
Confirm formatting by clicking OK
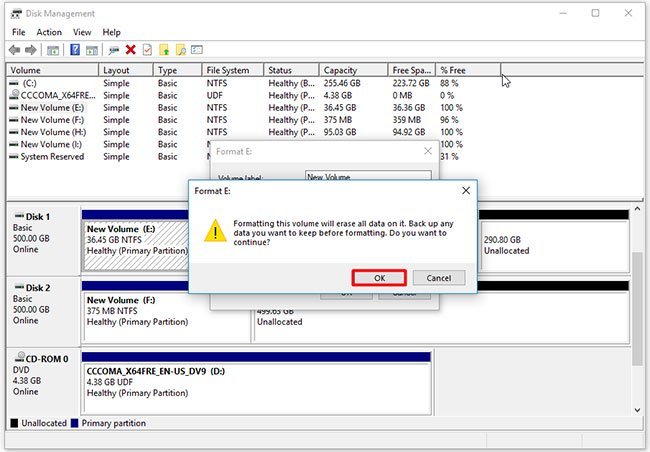pyautogui.click(x=379, y=278)
